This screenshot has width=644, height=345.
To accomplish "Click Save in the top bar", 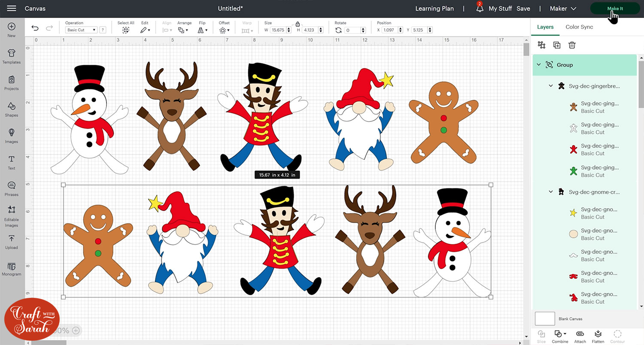I will tap(523, 8).
